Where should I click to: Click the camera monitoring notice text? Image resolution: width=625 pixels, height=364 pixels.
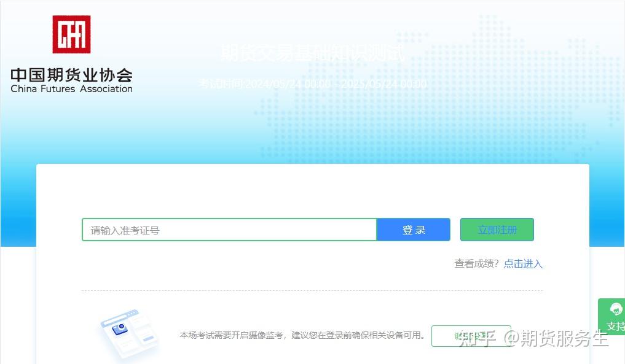click(301, 336)
